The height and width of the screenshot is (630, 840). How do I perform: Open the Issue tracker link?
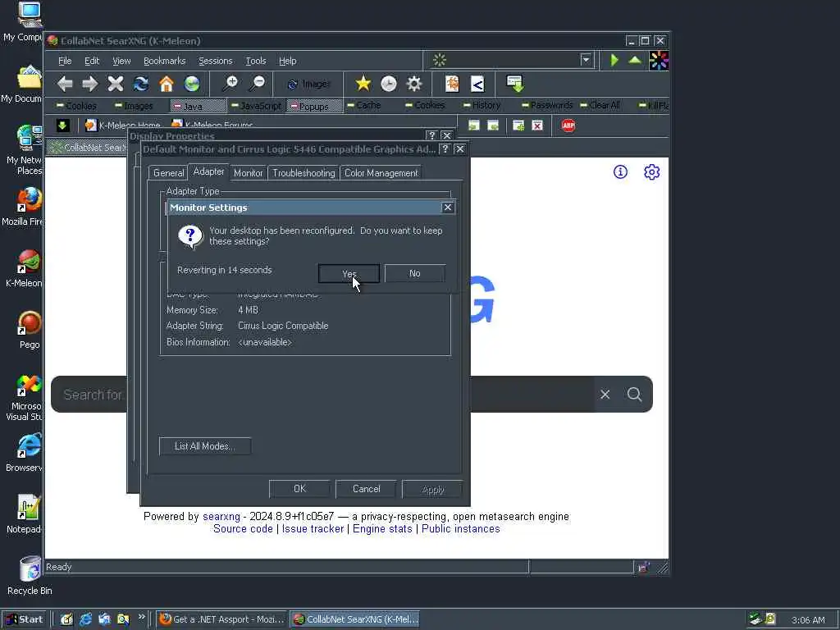(313, 529)
